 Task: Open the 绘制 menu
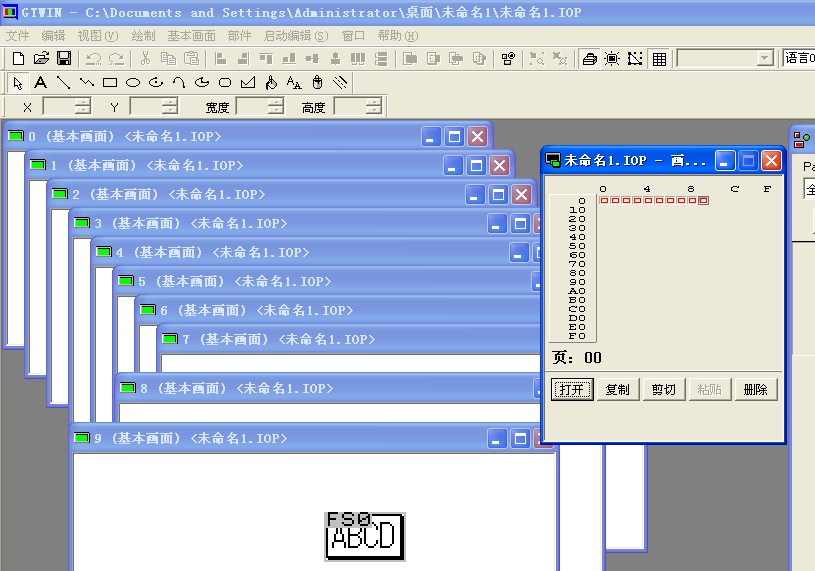(143, 36)
